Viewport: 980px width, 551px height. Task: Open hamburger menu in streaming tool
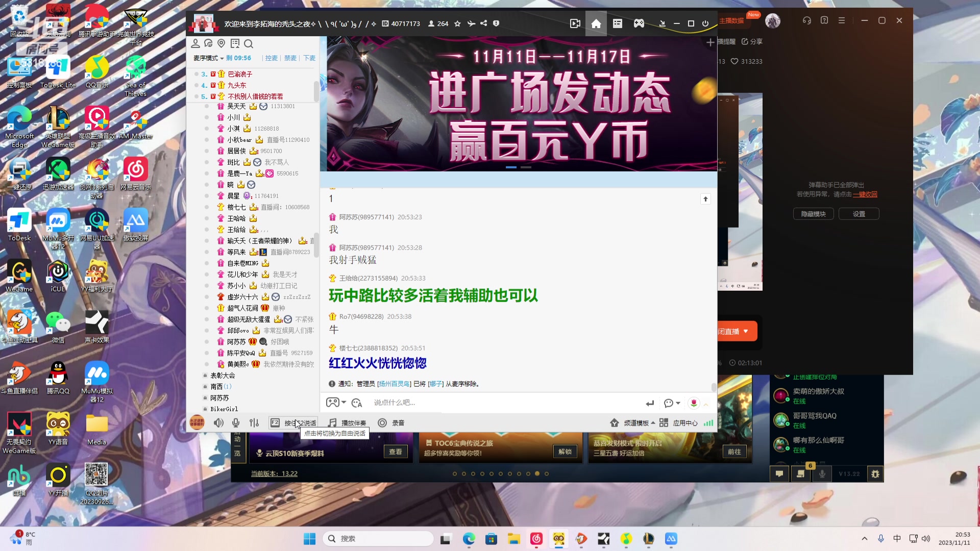(x=842, y=20)
